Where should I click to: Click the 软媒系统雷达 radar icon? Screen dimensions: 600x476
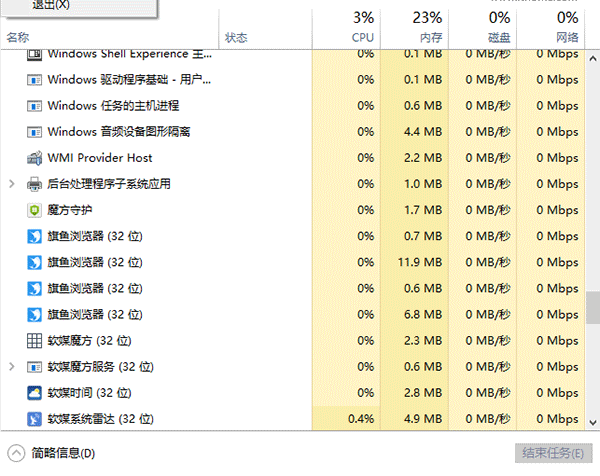34,419
